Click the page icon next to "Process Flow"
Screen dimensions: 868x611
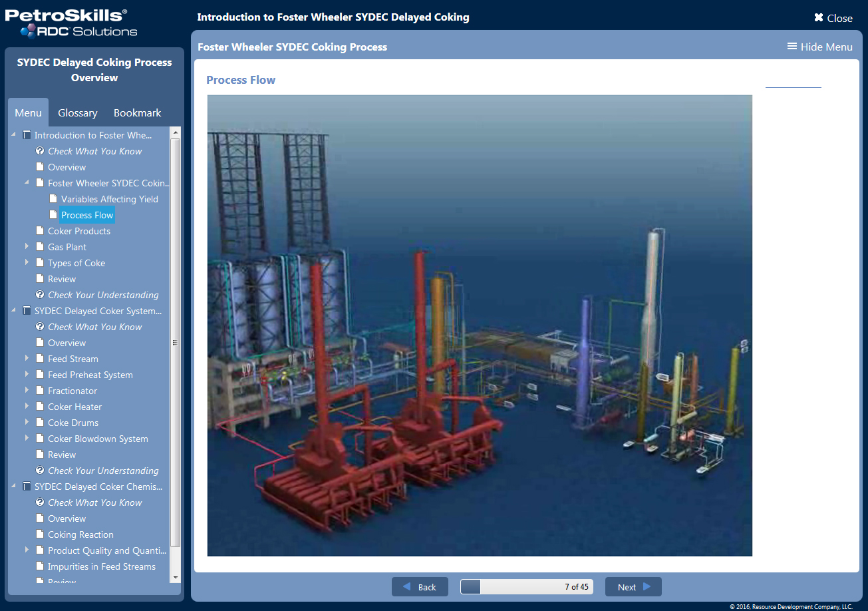click(x=53, y=214)
